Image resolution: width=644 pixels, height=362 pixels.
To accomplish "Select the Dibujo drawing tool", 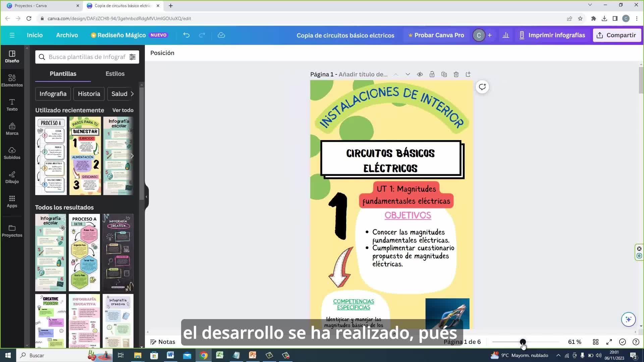I will point(12,177).
